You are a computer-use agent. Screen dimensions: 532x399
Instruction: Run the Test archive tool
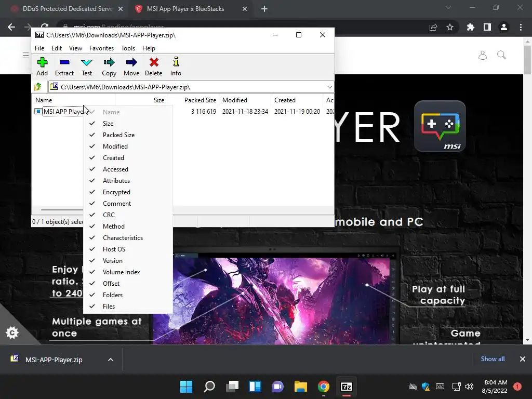coord(87,66)
